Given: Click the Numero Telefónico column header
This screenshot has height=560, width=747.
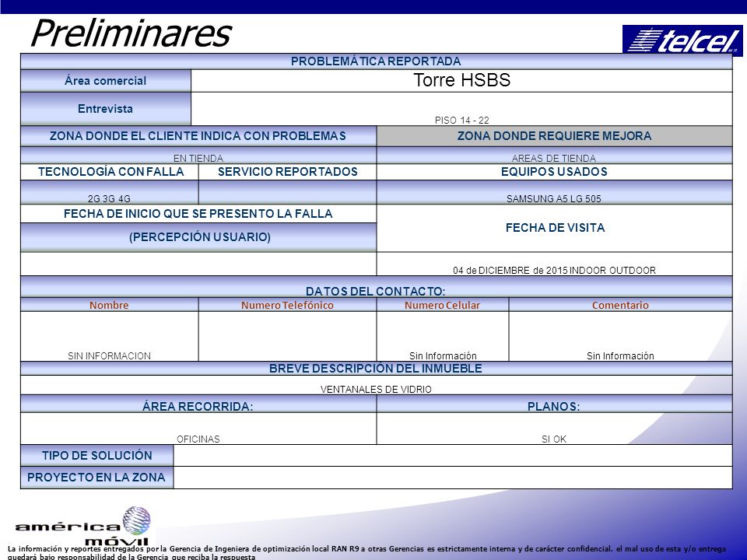Looking at the screenshot, I should point(287,305).
